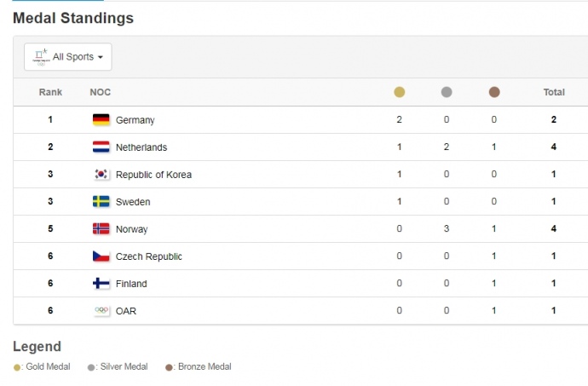Image resolution: width=588 pixels, height=386 pixels.
Task: Click the gold medal column header
Action: pos(399,92)
